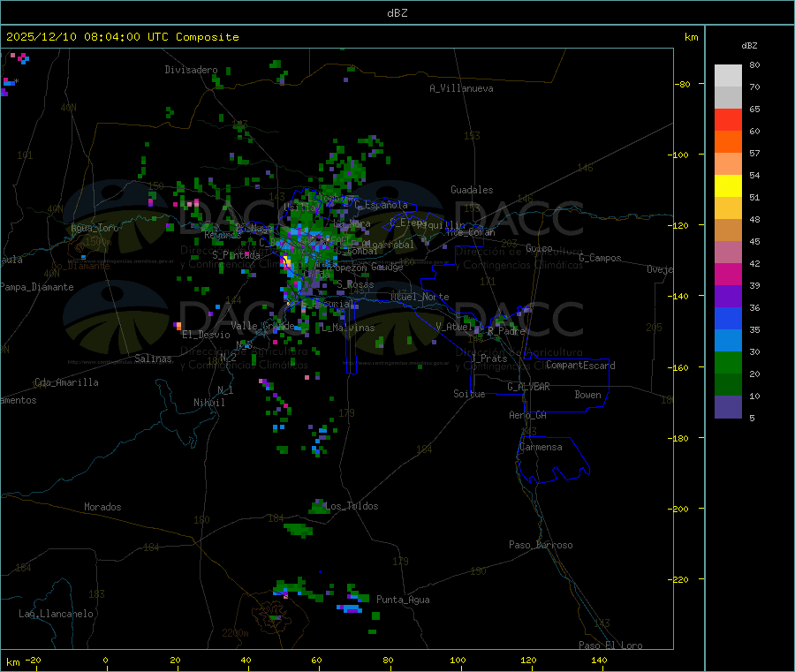The height and width of the screenshot is (672, 795).
Task: Click the -20 km horizontal axis tick
Action: 33,660
